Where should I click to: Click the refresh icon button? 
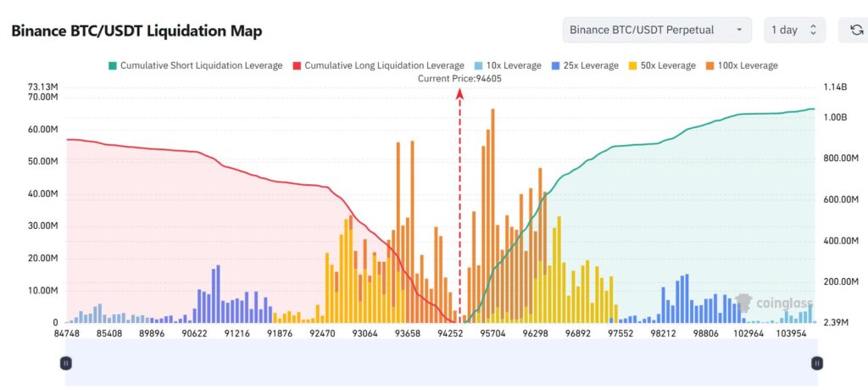pyautogui.click(x=856, y=30)
